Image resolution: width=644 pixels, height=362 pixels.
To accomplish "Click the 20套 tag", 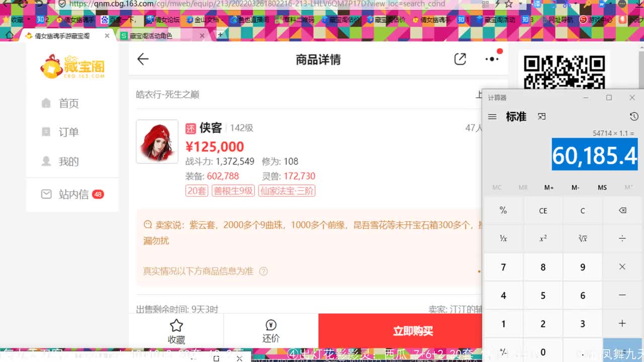I will click(197, 191).
